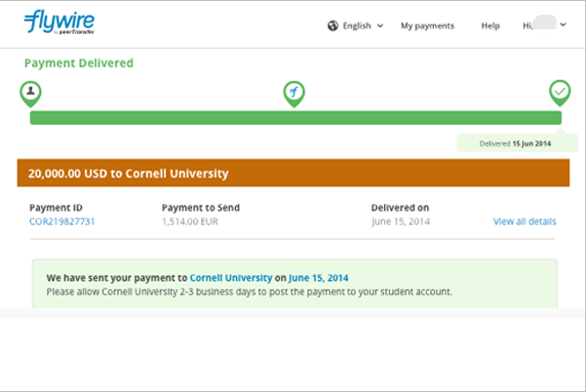Click View all details link
The image size is (586, 392).
click(525, 221)
